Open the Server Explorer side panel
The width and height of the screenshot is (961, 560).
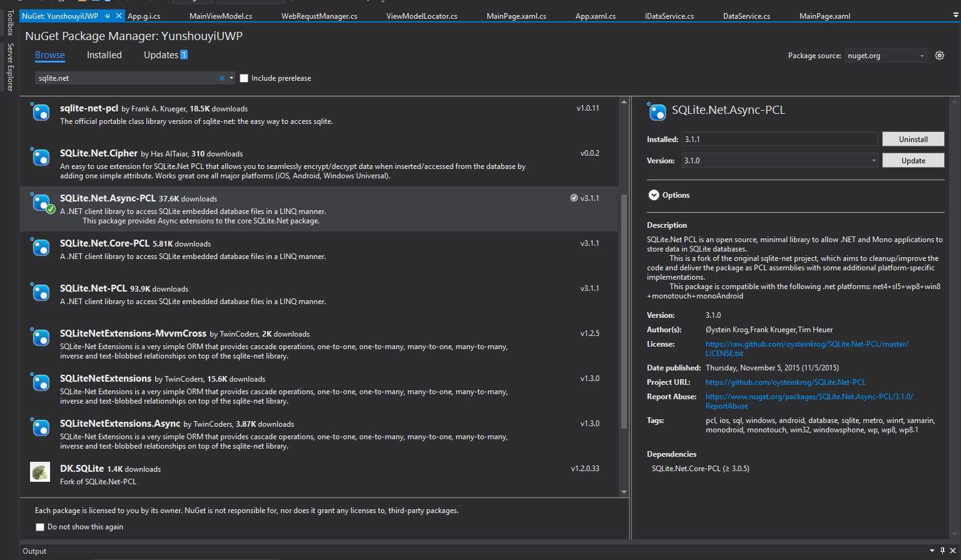[10, 67]
